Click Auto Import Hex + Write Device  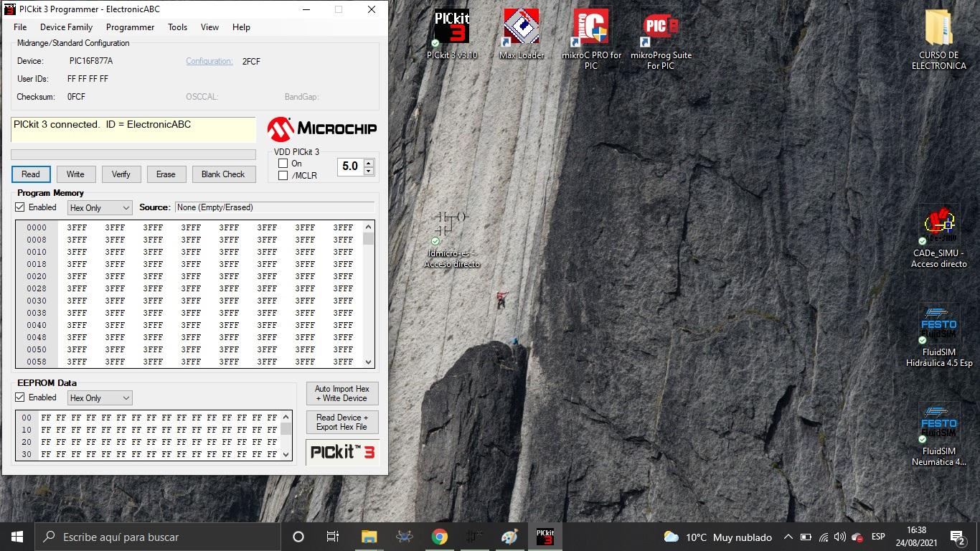pos(342,393)
